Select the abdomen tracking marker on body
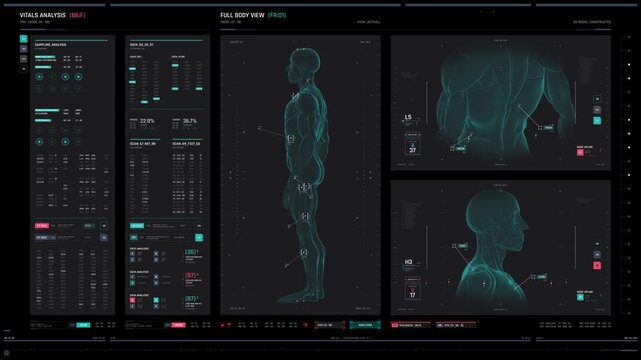The width and height of the screenshot is (641, 360). pos(291,139)
